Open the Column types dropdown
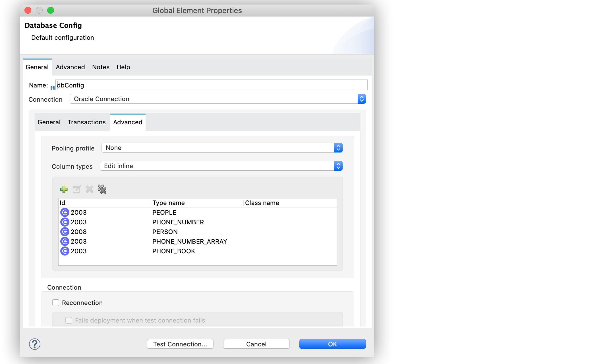Screen dimensions: 609x364 click(x=338, y=166)
